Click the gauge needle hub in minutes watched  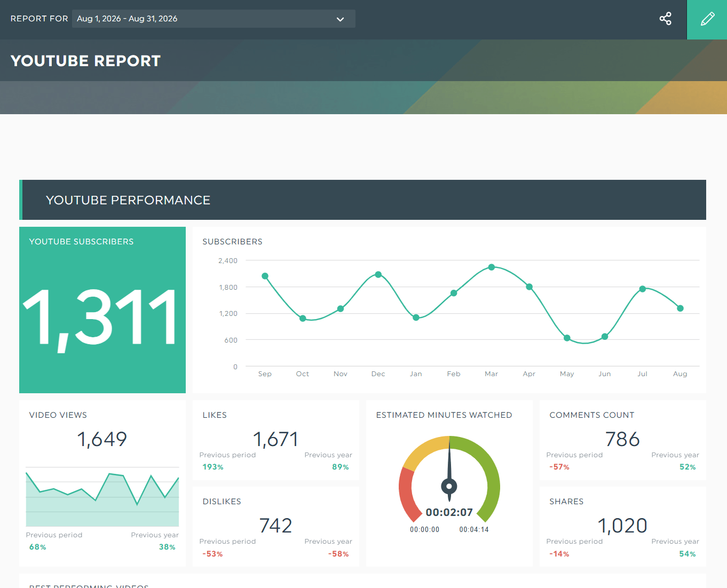pos(449,486)
